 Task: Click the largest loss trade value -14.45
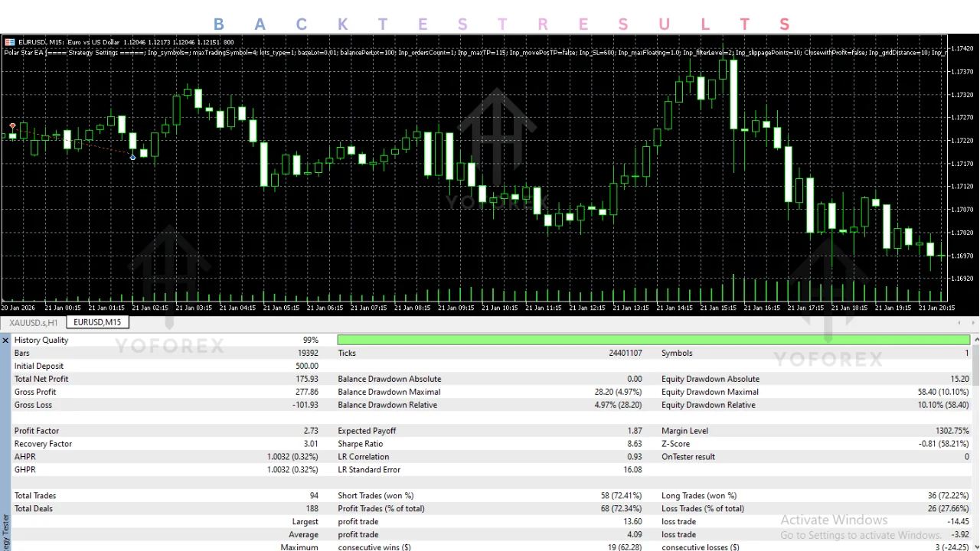point(959,523)
